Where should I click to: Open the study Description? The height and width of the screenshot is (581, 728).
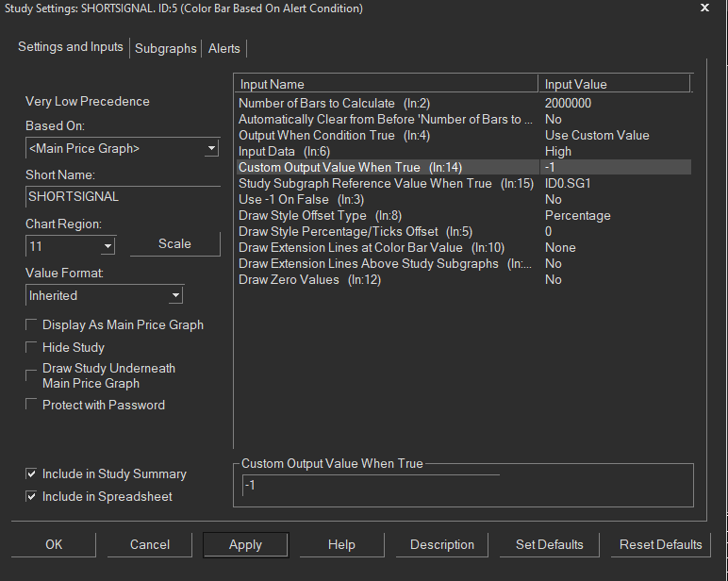(441, 545)
